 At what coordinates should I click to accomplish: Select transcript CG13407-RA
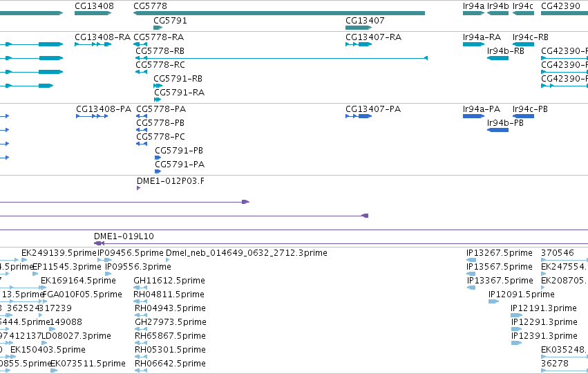(x=359, y=44)
